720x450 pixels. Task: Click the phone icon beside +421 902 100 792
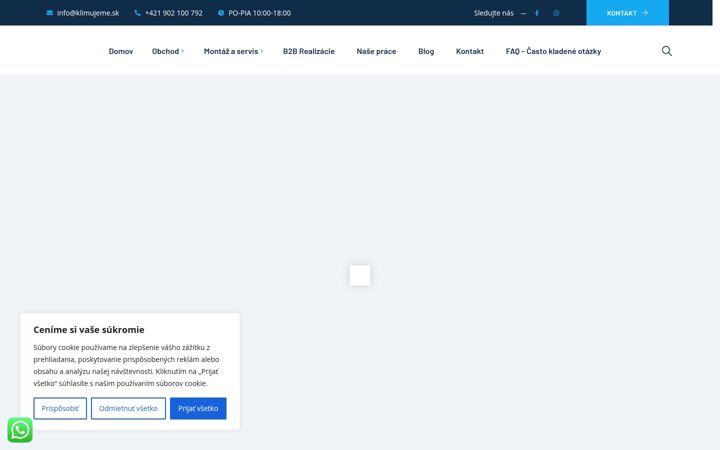point(137,13)
